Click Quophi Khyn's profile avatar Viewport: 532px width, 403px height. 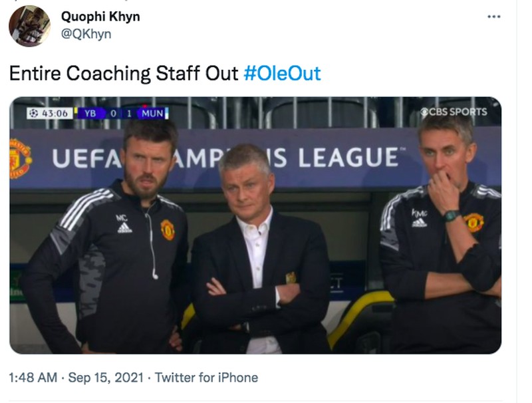tap(29, 26)
